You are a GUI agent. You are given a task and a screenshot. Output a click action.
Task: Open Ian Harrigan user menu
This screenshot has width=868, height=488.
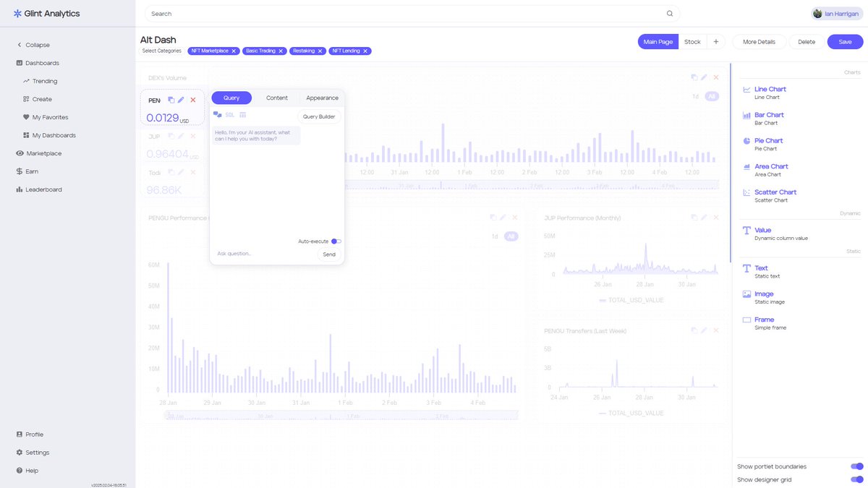pos(837,14)
